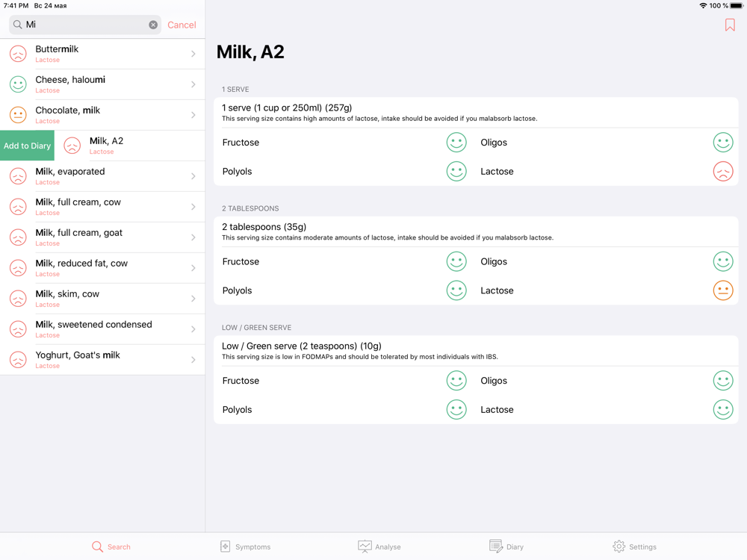The image size is (747, 560).
Task: Click Lactose smiley in Low / Green serve
Action: tap(722, 409)
